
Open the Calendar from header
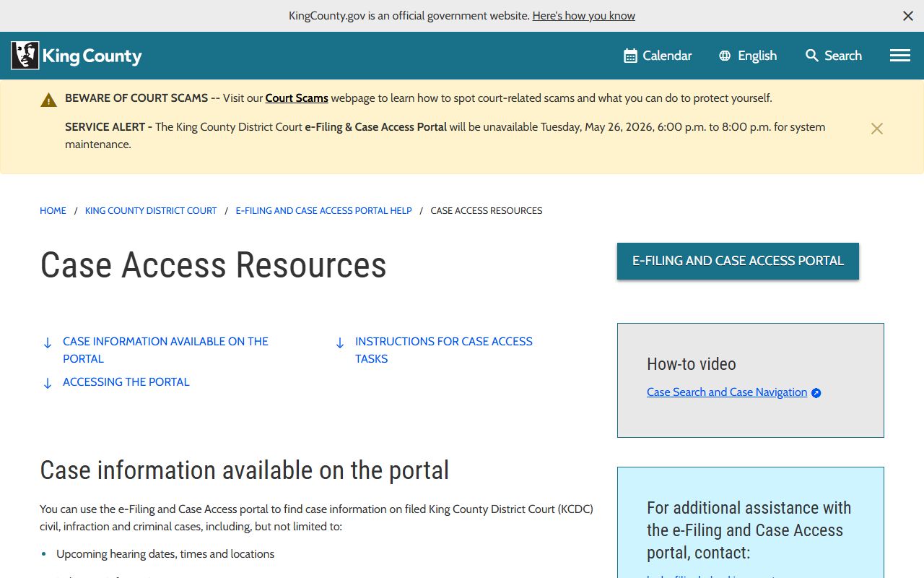point(658,56)
